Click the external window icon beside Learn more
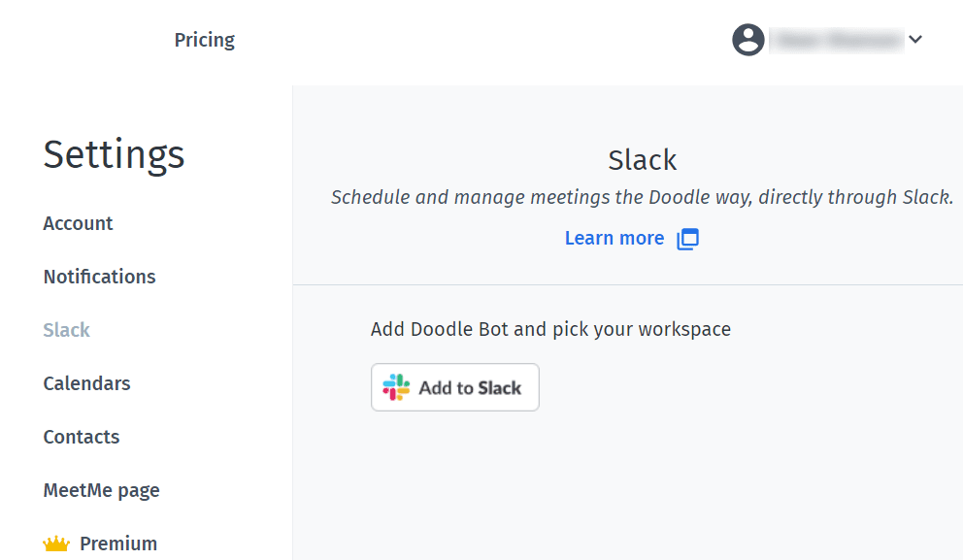 coord(688,239)
